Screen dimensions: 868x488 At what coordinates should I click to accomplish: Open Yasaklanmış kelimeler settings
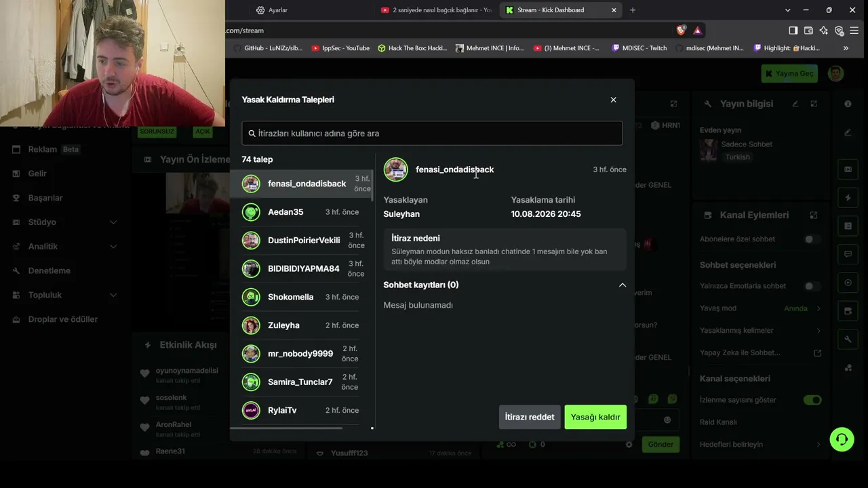(x=760, y=331)
